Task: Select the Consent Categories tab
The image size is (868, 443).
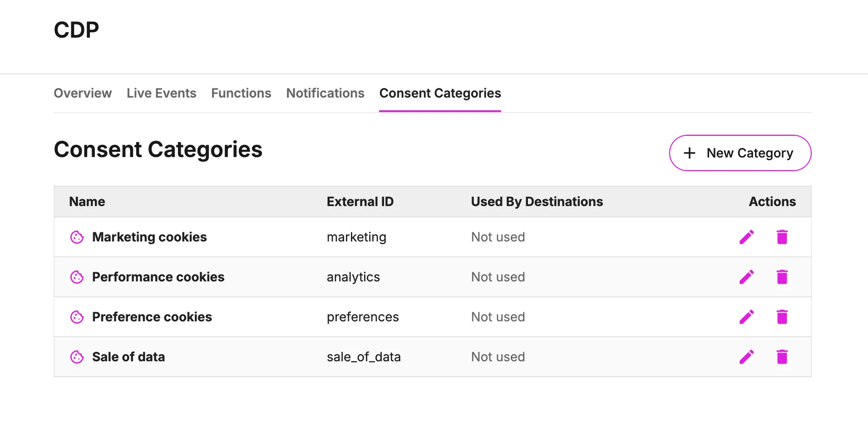Action: (x=440, y=93)
